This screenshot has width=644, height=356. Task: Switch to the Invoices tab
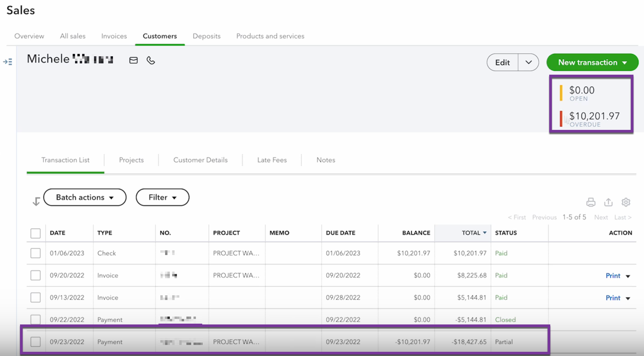pos(114,36)
